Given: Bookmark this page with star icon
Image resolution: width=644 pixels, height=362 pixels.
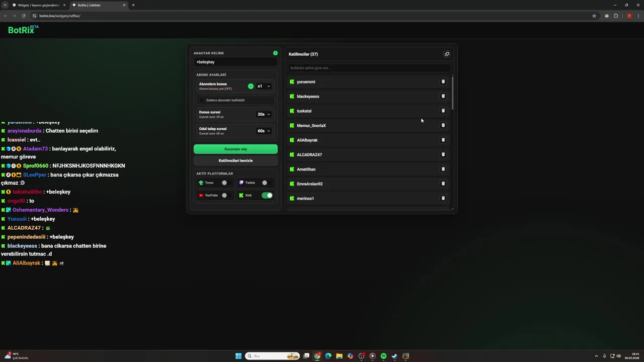Looking at the screenshot, I should coord(594,16).
